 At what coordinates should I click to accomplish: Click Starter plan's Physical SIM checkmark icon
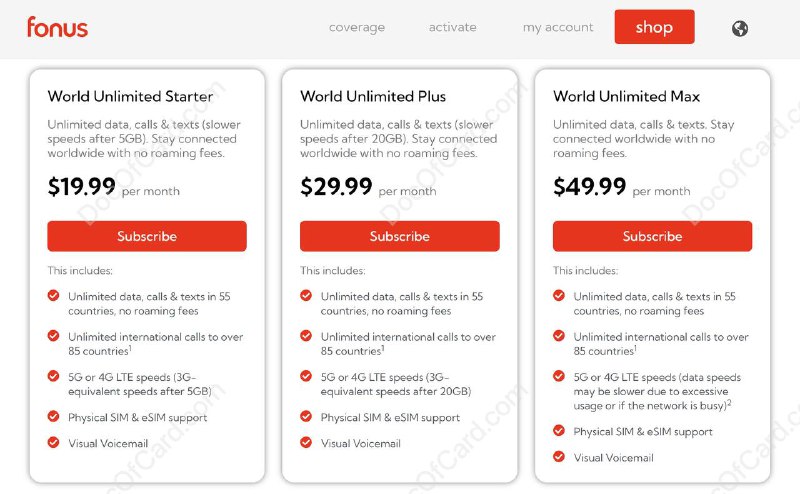coord(53,416)
